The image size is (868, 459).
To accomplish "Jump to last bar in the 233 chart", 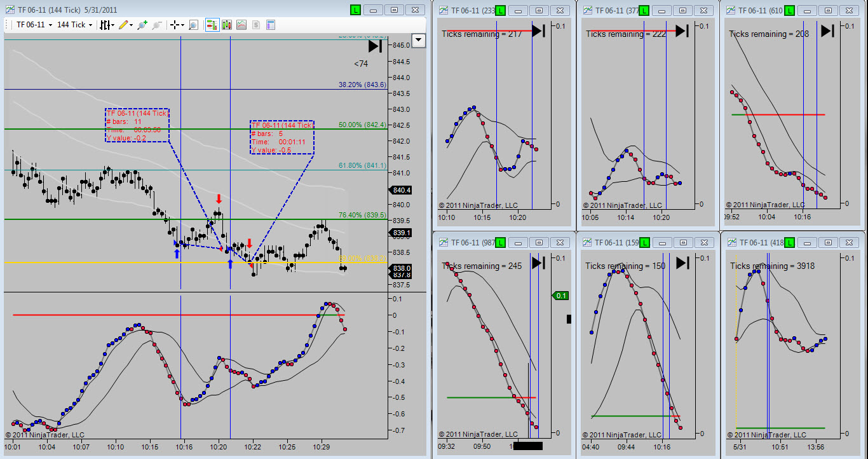I will (539, 31).
